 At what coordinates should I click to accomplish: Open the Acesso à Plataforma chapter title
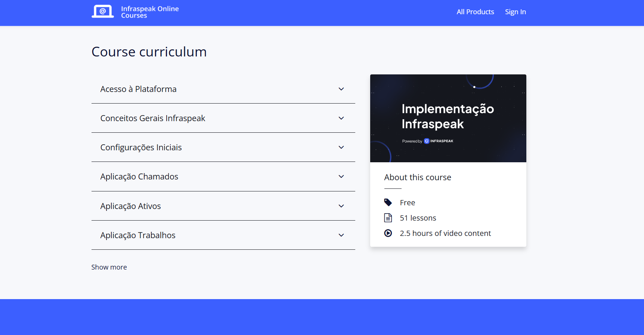[138, 89]
